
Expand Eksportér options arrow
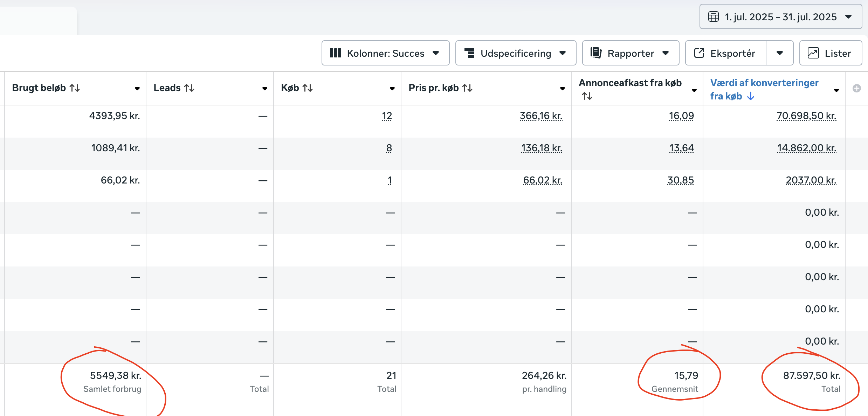(779, 53)
